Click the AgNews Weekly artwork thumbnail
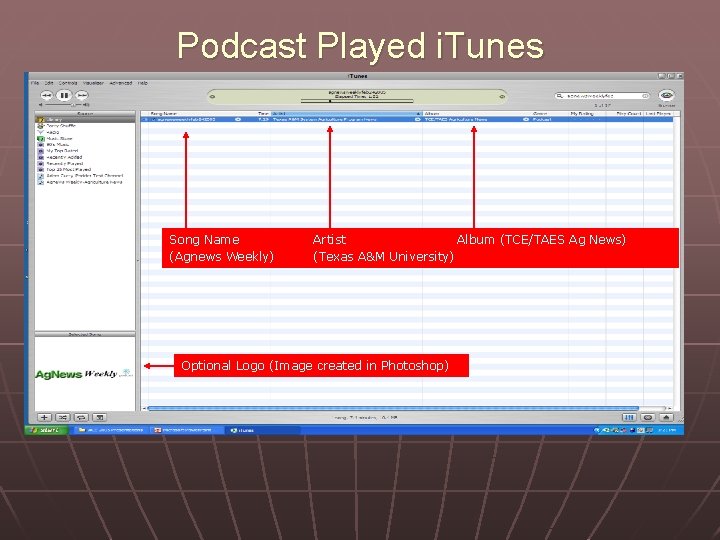This screenshot has width=720, height=540. 85,374
